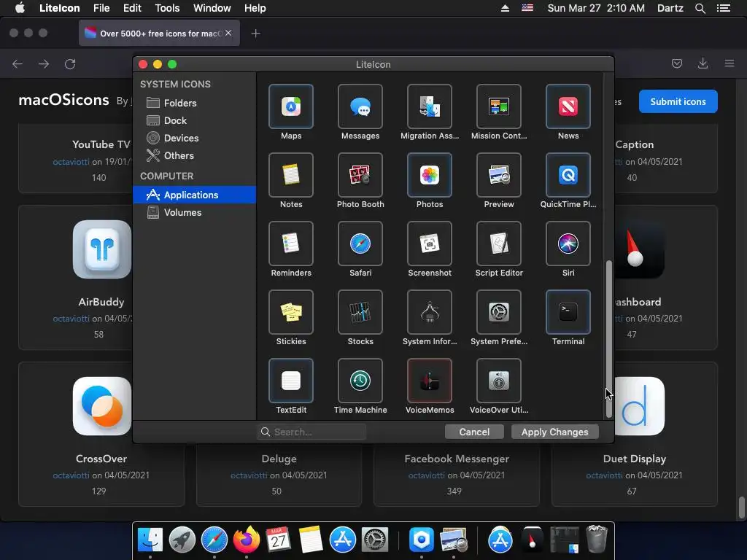Open Finder from the Dock
The height and width of the screenshot is (560, 747).
pyautogui.click(x=150, y=540)
